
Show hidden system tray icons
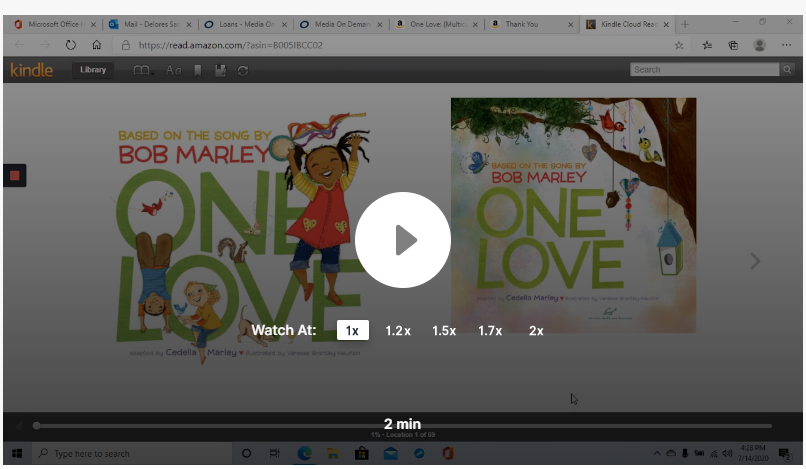657,454
